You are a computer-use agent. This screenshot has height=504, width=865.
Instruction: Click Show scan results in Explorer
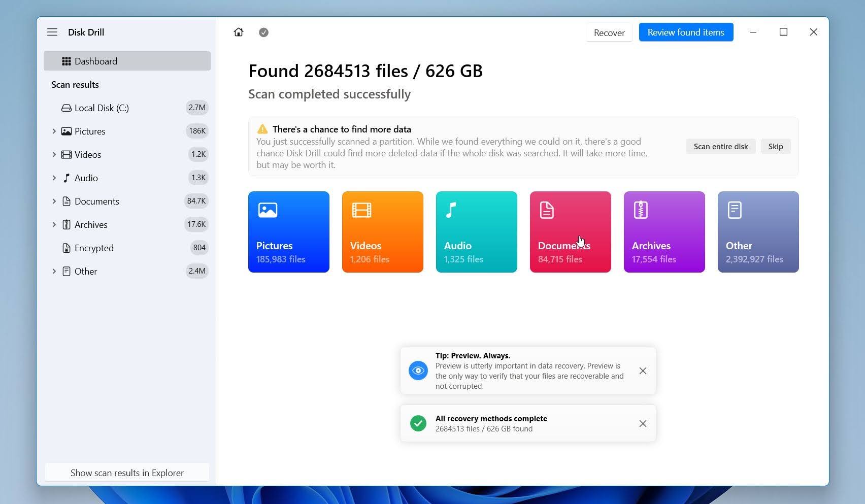point(127,473)
